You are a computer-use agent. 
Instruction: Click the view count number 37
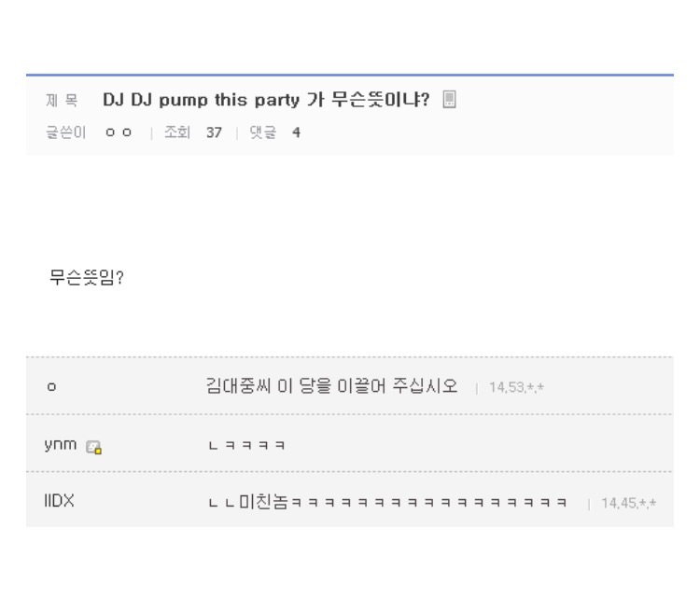tap(214, 132)
